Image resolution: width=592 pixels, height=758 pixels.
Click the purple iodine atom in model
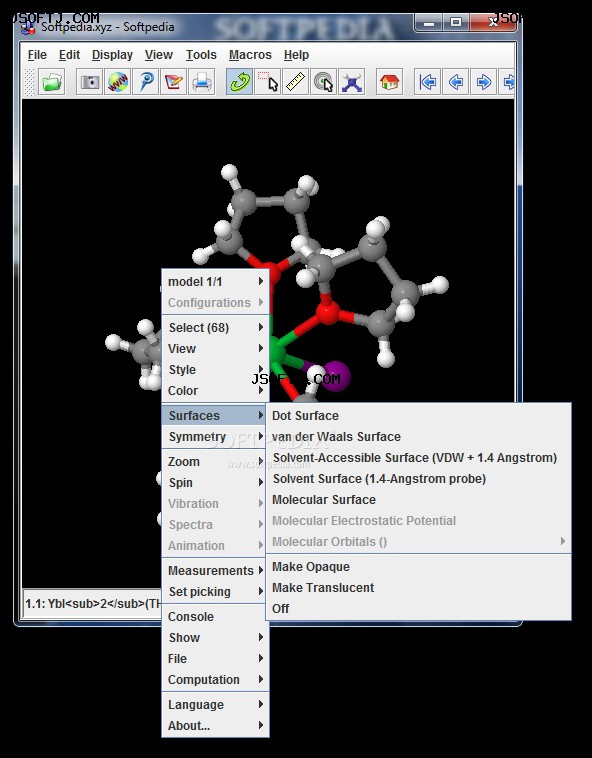pos(336,377)
